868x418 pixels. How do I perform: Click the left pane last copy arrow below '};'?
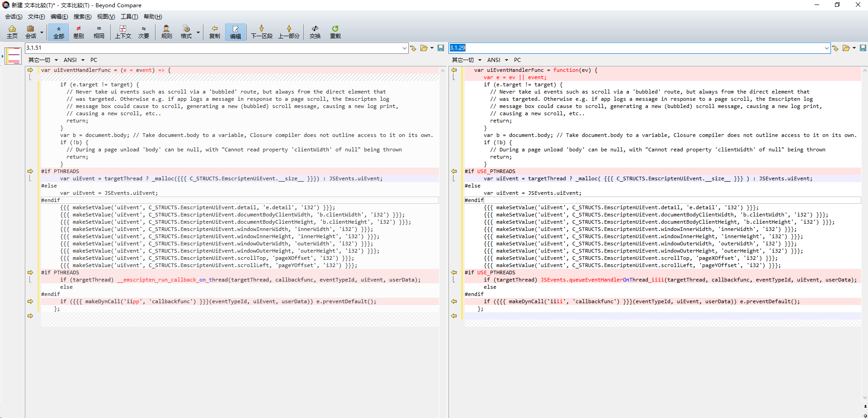pos(30,316)
